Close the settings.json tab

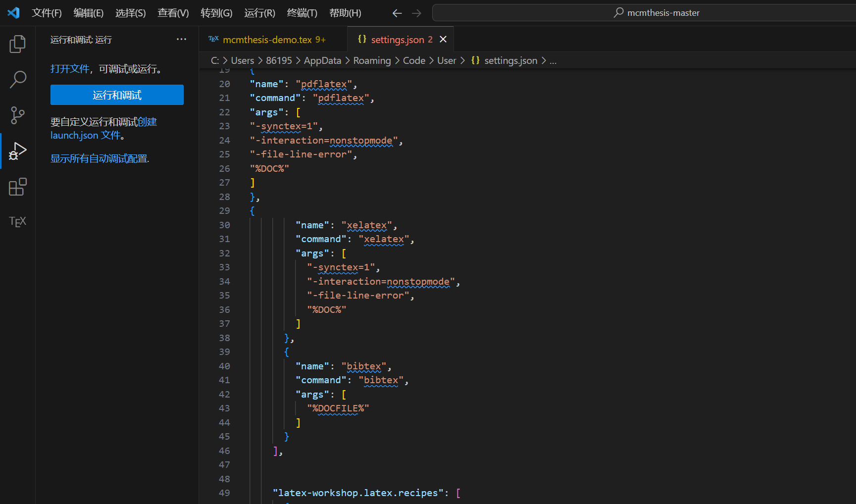(443, 39)
